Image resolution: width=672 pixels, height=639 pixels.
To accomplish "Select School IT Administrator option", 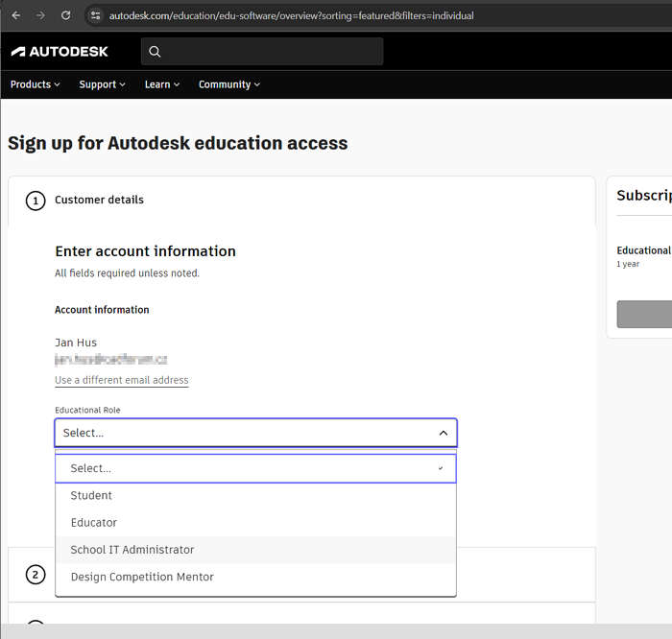I will [x=256, y=550].
